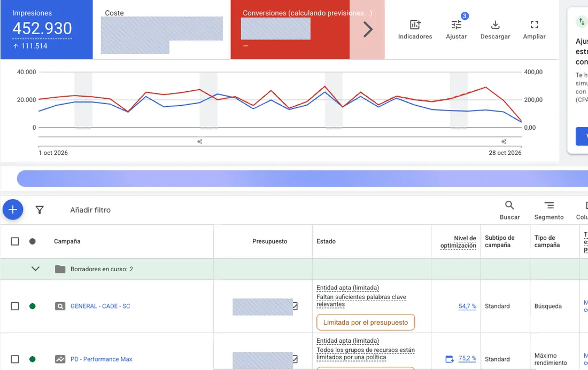Click the status dot column header
Image resolution: width=588 pixels, height=370 pixels.
coord(32,241)
